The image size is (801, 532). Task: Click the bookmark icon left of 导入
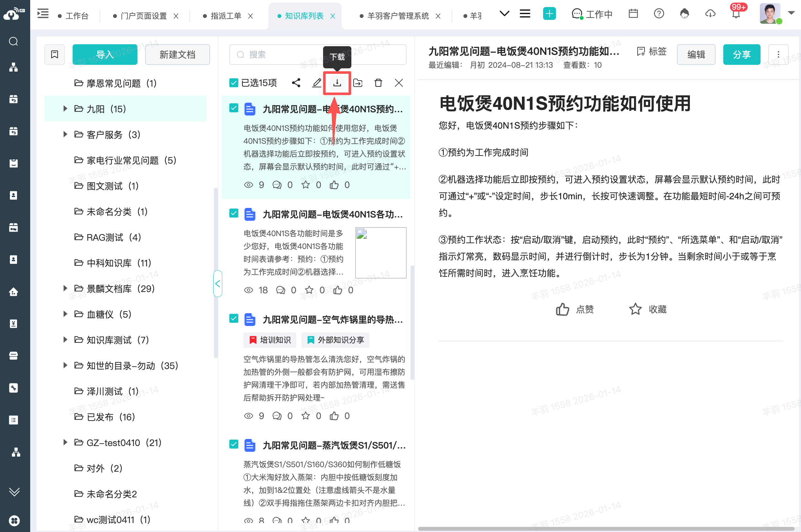55,54
